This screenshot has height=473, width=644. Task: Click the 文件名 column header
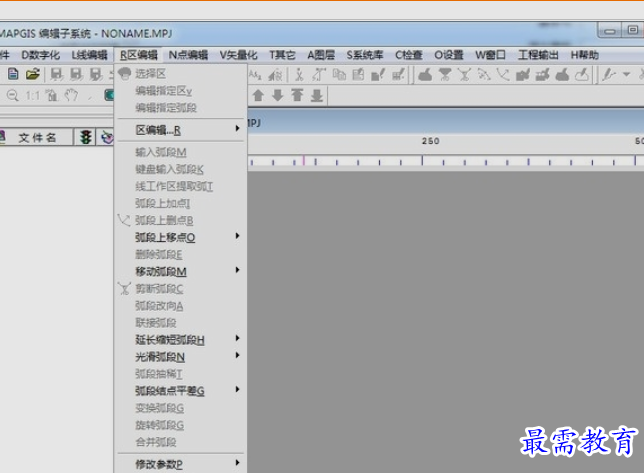(37, 138)
